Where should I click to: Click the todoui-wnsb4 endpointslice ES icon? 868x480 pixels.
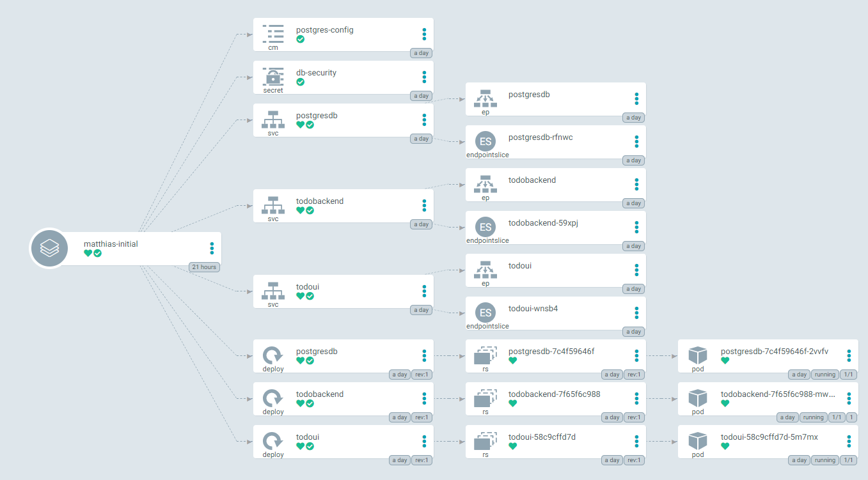point(485,313)
